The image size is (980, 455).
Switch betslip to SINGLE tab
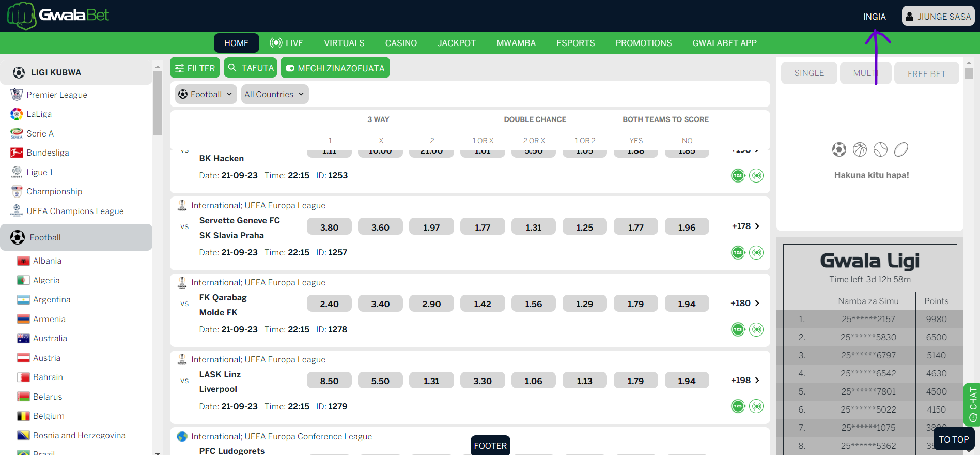click(809, 73)
